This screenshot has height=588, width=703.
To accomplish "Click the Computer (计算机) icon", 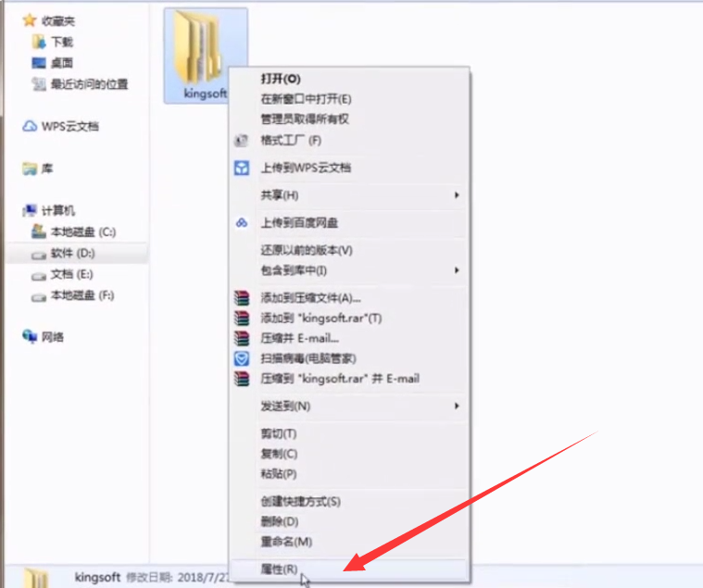I will 30,210.
